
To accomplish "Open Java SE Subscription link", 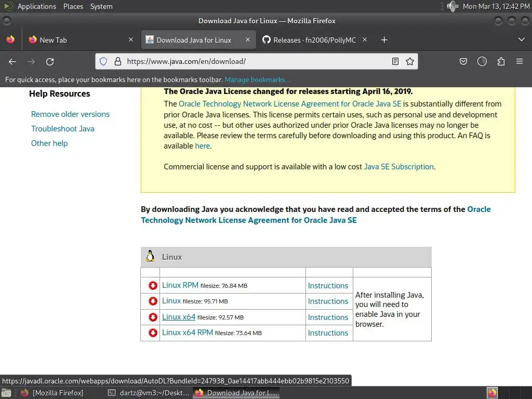I will (398, 167).
